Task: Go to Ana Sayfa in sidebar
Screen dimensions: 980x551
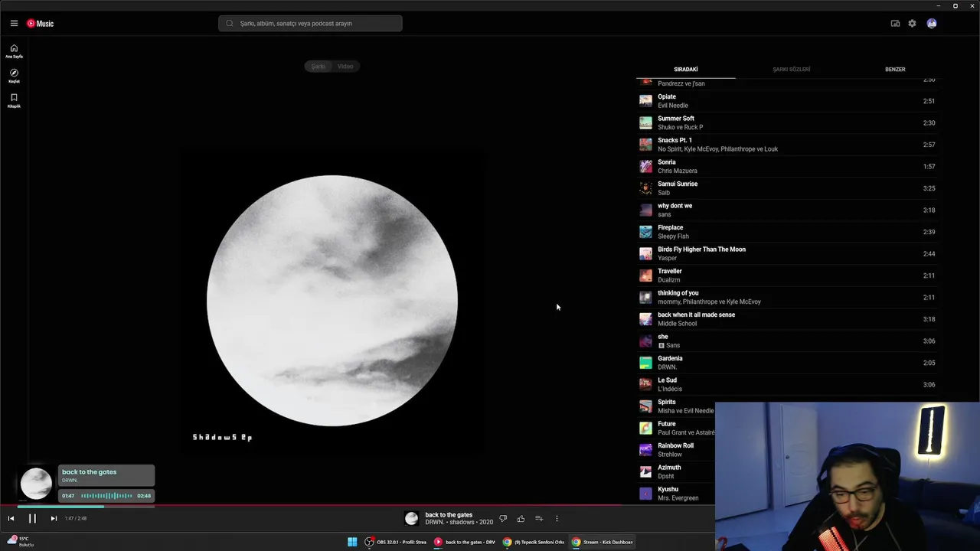Action: (x=14, y=51)
